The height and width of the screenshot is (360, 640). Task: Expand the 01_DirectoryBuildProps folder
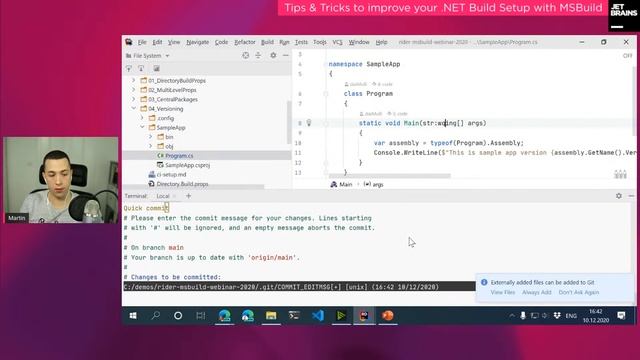(133, 80)
